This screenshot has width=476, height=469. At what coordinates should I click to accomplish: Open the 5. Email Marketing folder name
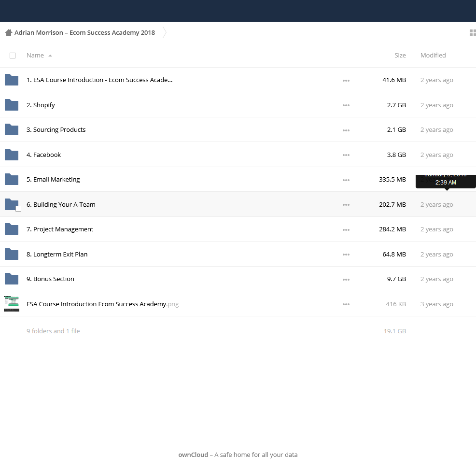[53, 180]
